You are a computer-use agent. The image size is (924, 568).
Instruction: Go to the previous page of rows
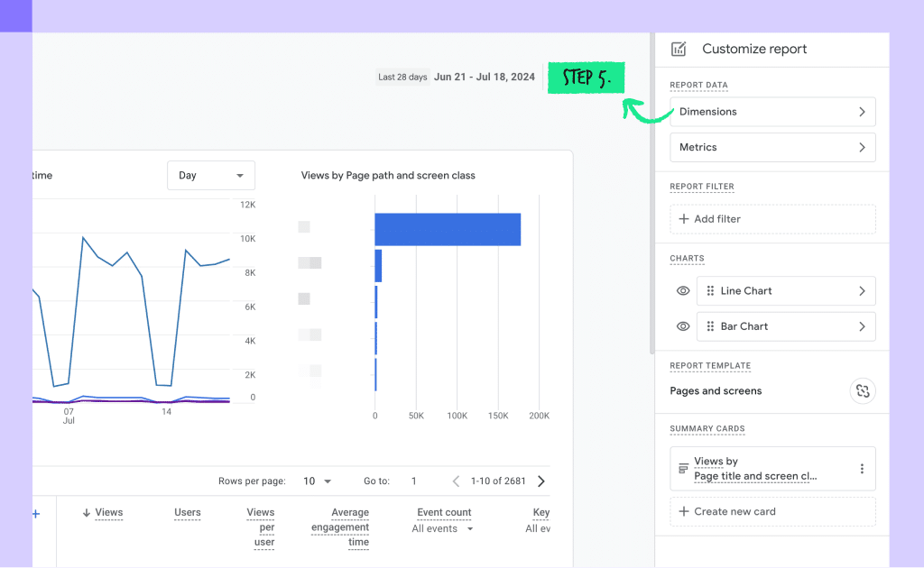point(456,481)
